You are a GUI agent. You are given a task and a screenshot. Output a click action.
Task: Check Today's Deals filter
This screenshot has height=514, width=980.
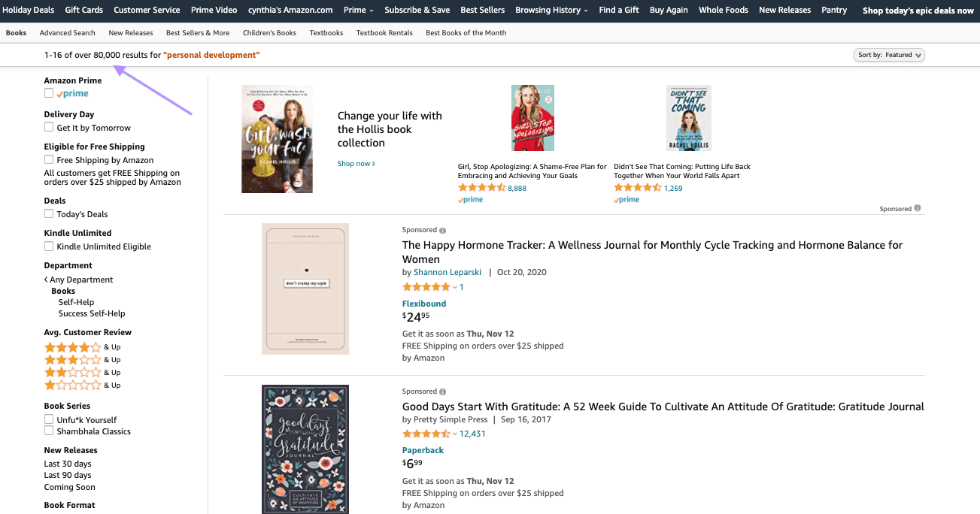click(48, 214)
